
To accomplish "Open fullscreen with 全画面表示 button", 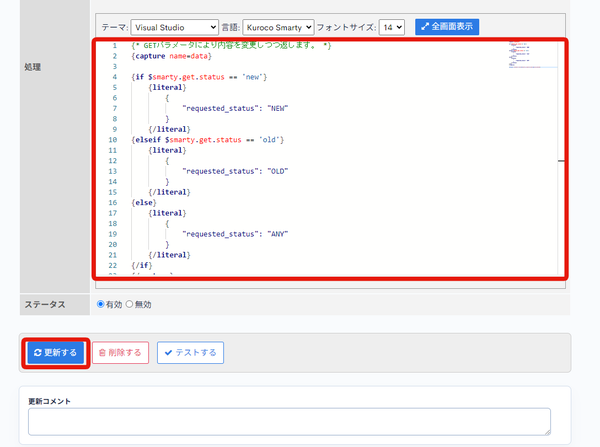I will 447,27.
